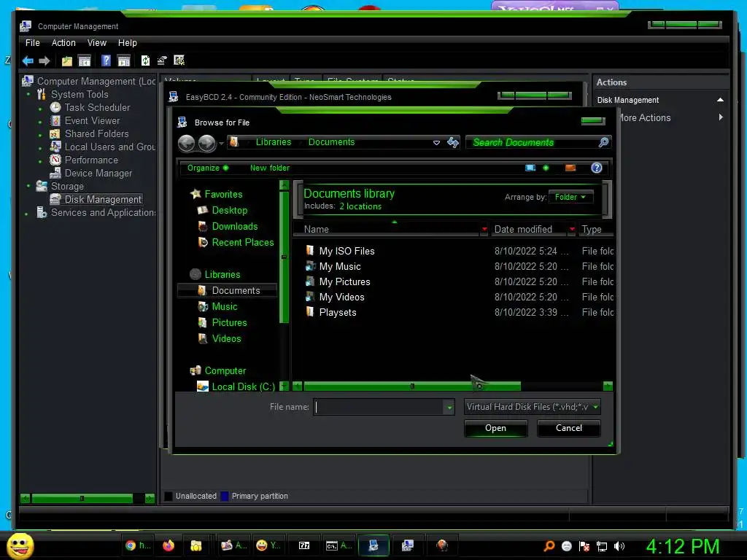Toggle Show/Hide Action Pane toolbar icon
747x560 pixels.
point(124,61)
